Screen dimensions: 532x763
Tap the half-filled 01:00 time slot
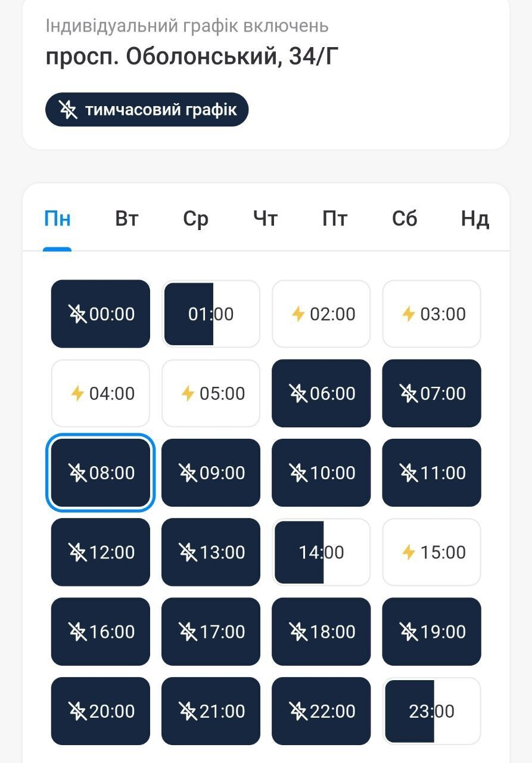[x=211, y=314]
